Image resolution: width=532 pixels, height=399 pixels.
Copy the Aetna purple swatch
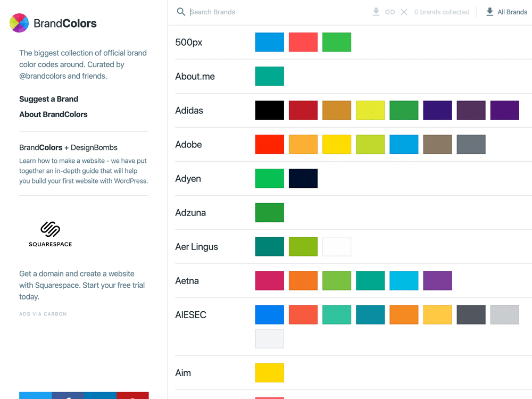tap(438, 280)
